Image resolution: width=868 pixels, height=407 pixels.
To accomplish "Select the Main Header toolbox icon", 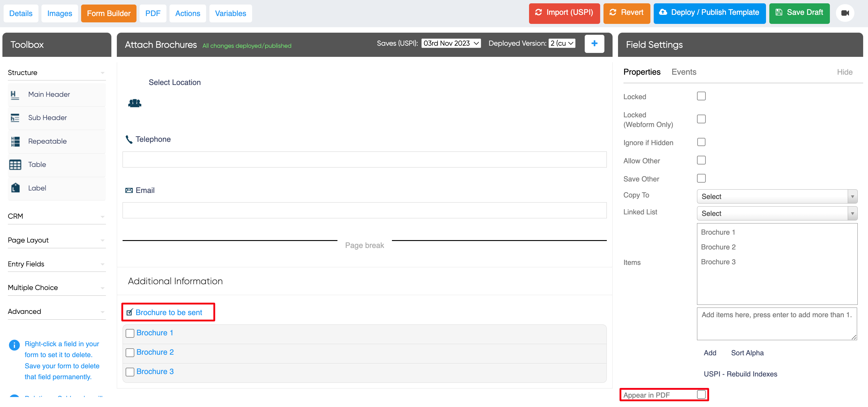I will (x=15, y=95).
